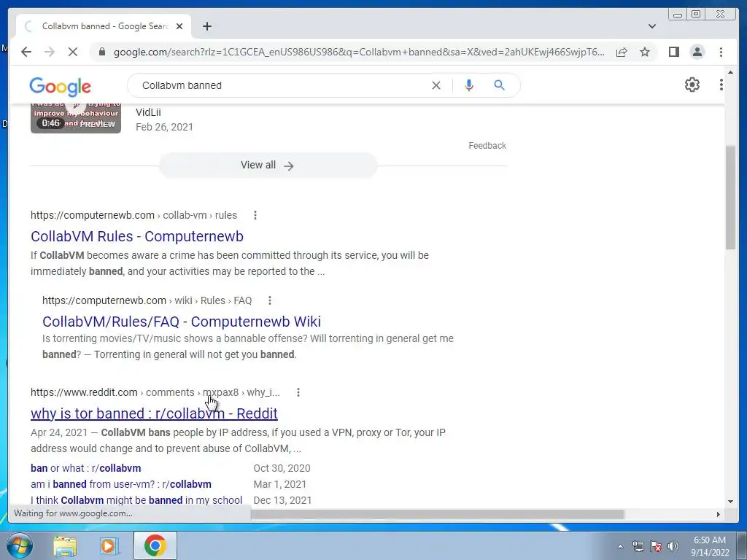747x560 pixels.
Task: Share this page via address bar icon
Action: click(622, 52)
